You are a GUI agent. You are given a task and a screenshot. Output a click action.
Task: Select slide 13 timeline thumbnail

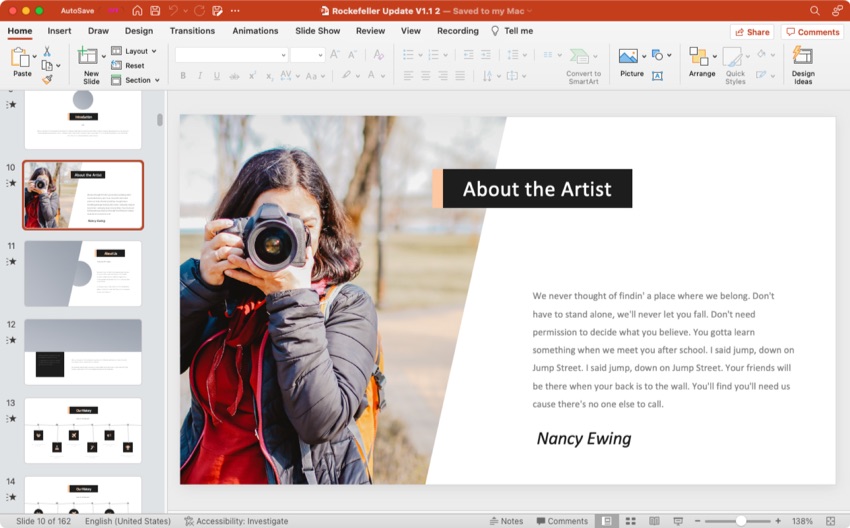pos(83,430)
